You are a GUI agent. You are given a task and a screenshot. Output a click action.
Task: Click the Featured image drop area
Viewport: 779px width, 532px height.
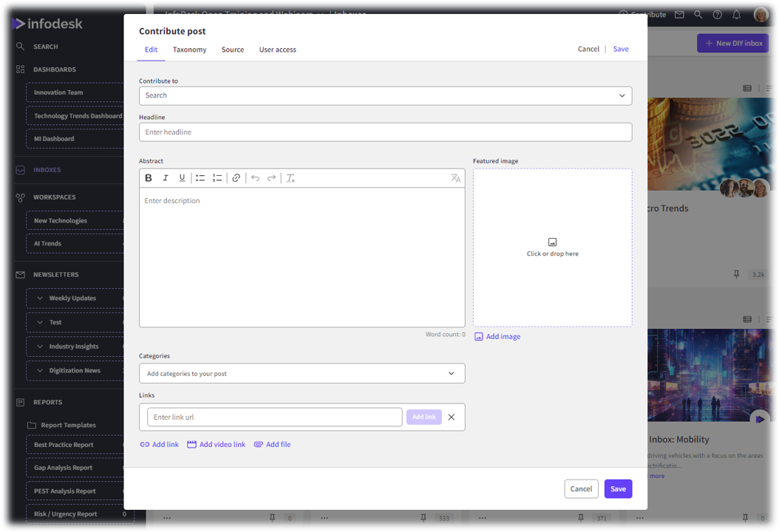[x=552, y=246]
